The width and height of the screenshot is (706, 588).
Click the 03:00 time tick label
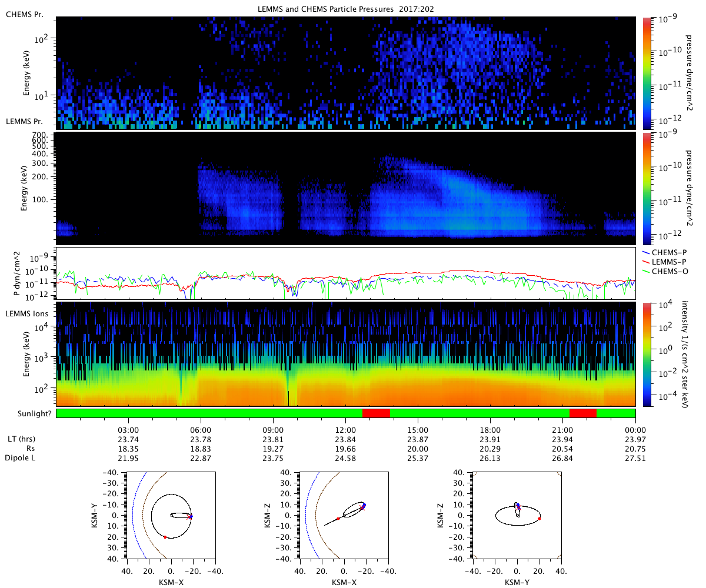(128, 430)
